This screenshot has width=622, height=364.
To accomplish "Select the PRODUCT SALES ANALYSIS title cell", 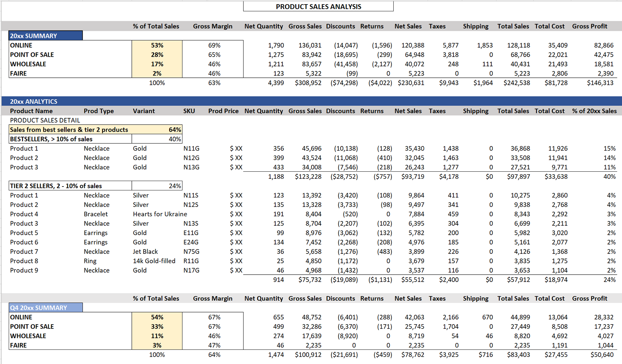I will point(318,6).
